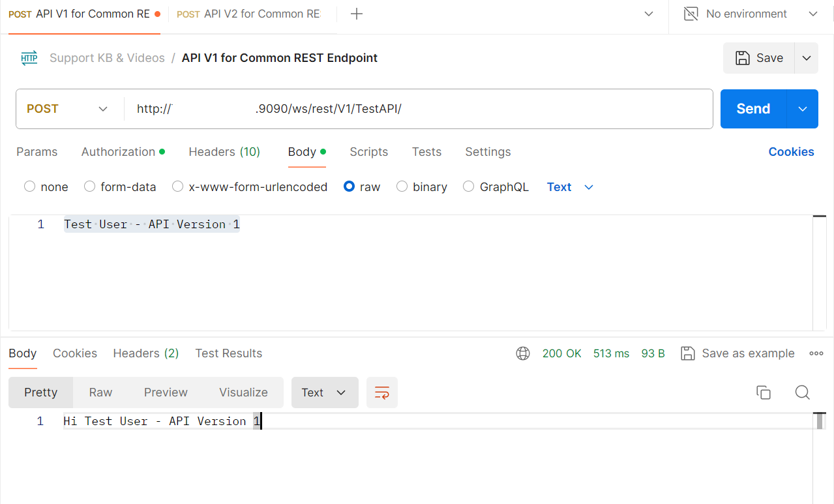The image size is (834, 504).
Task: Click the Save as example icon
Action: coord(687,353)
